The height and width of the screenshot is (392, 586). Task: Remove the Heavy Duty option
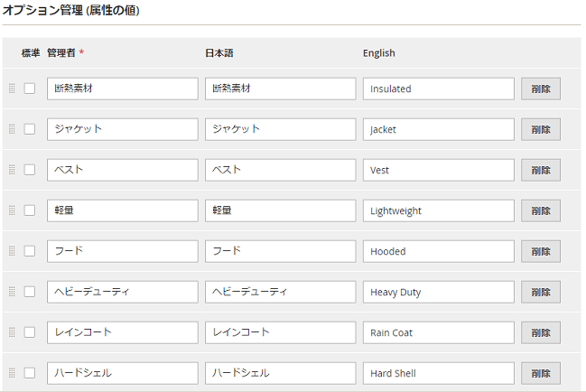(540, 292)
